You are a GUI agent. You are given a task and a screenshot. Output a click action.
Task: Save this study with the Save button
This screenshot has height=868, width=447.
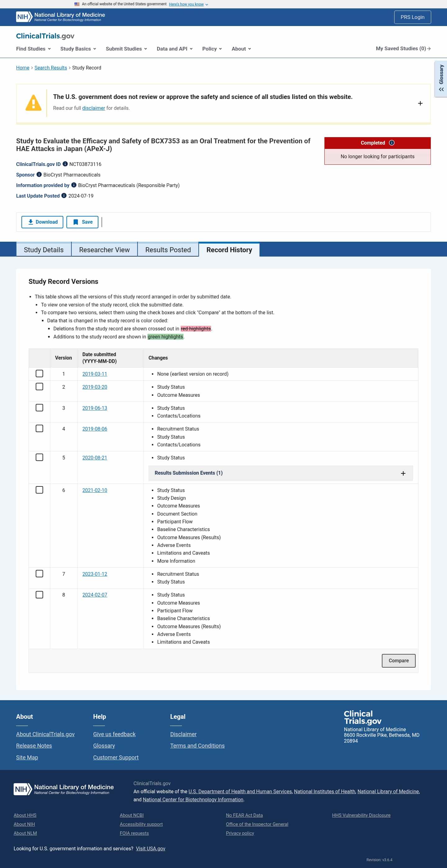[x=82, y=222]
